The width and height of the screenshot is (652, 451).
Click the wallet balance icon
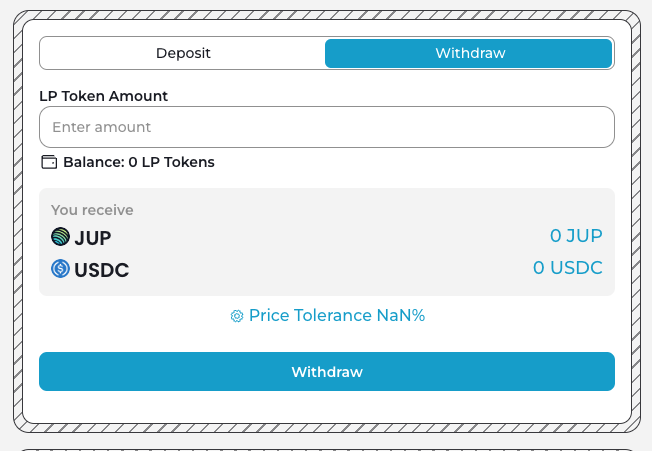click(49, 162)
